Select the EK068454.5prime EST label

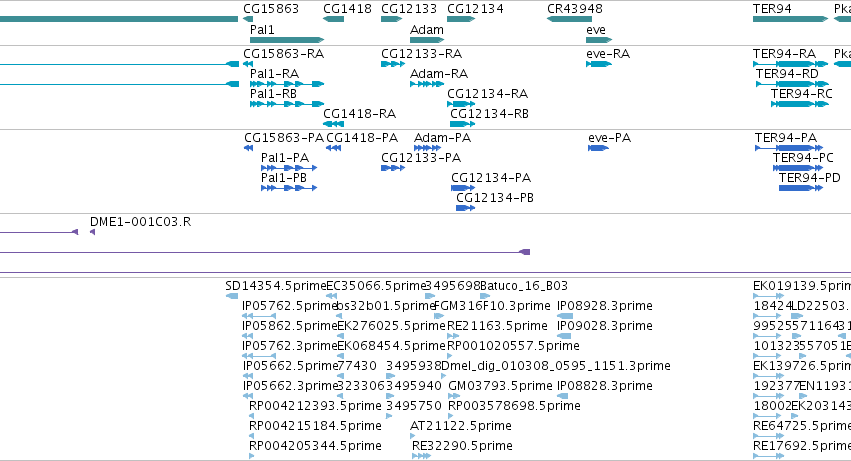point(391,346)
